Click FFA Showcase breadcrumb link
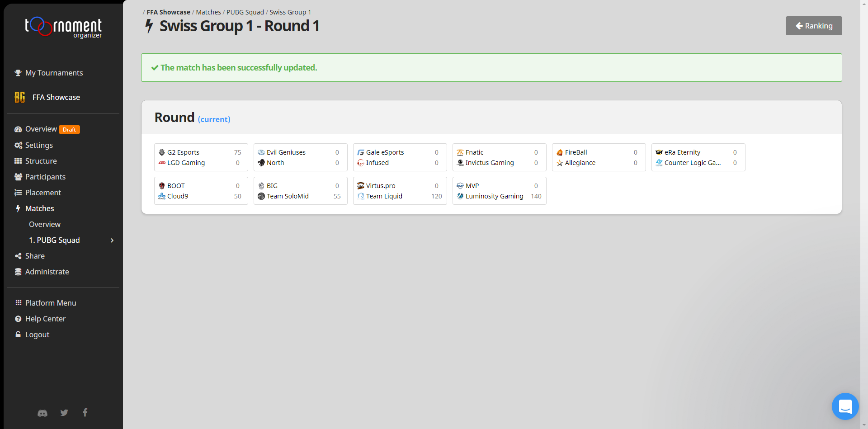868x429 pixels. [169, 12]
